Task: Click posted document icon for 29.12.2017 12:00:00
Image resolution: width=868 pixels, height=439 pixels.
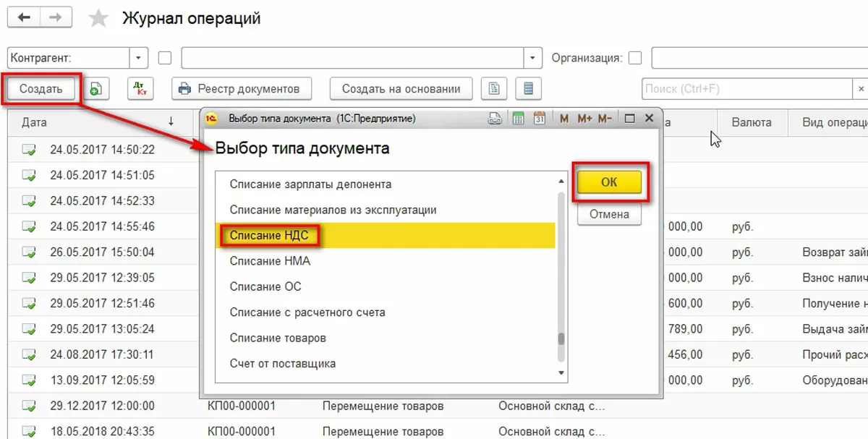Action: point(30,406)
